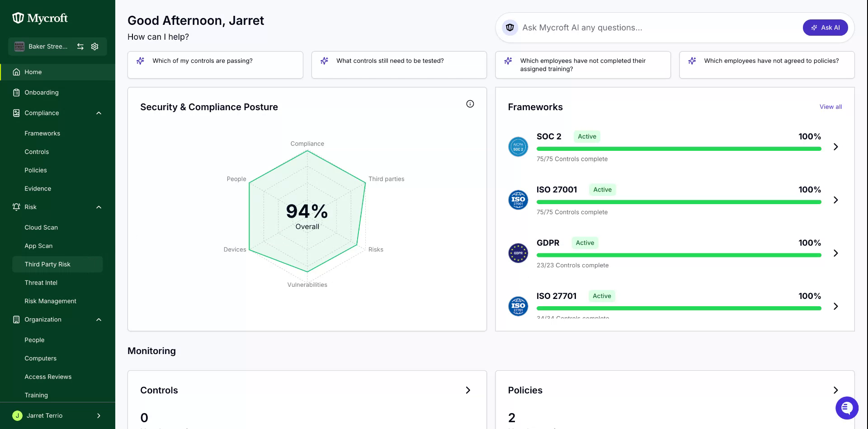Click the ISO 27001 progress bar
This screenshot has width=868, height=429.
tap(679, 202)
